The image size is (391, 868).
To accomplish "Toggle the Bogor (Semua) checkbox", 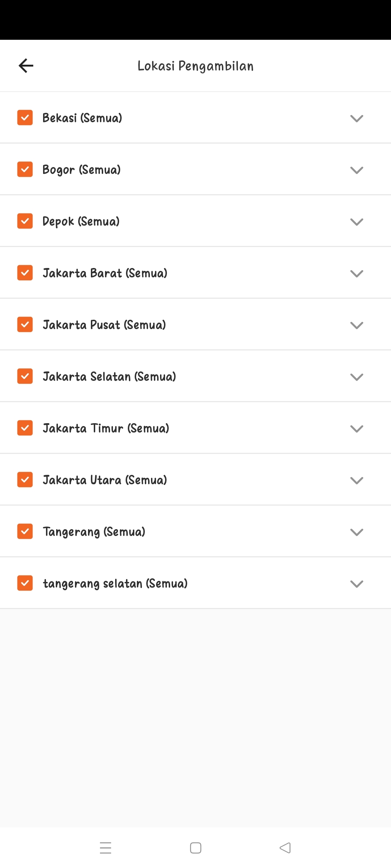I will (x=25, y=169).
